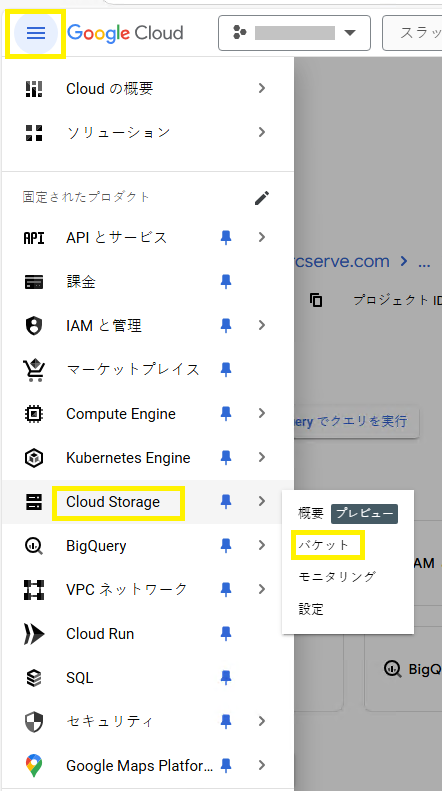
Task: Expand the VPC ネットワーク submenu chevron
Action: [261, 589]
